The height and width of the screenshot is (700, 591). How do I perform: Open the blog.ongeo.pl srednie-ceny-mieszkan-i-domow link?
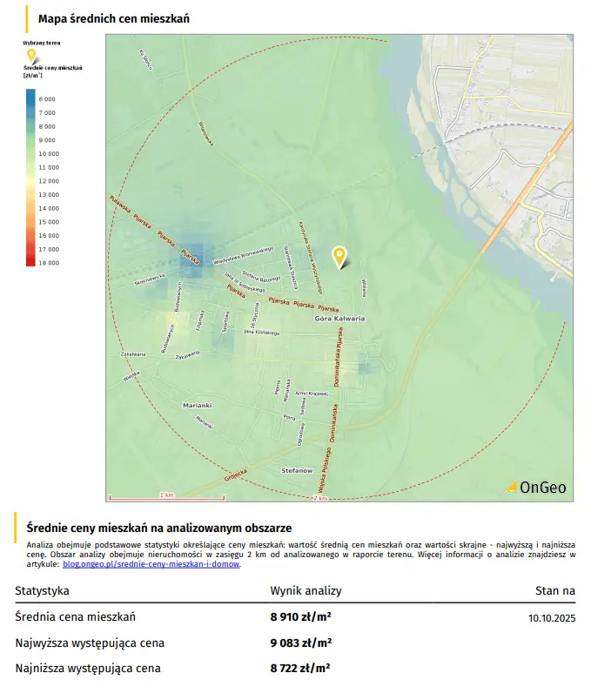(x=151, y=564)
